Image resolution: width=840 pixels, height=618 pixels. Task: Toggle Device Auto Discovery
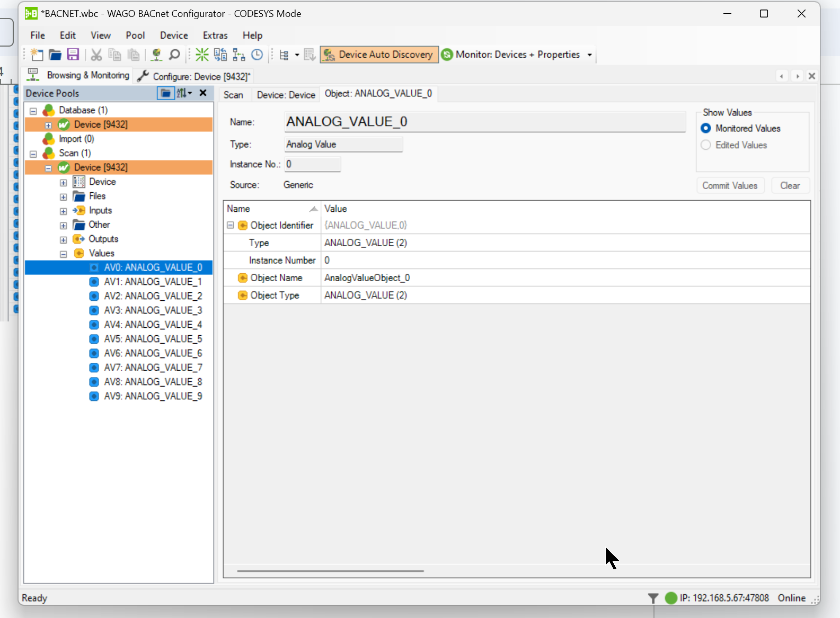pos(379,55)
